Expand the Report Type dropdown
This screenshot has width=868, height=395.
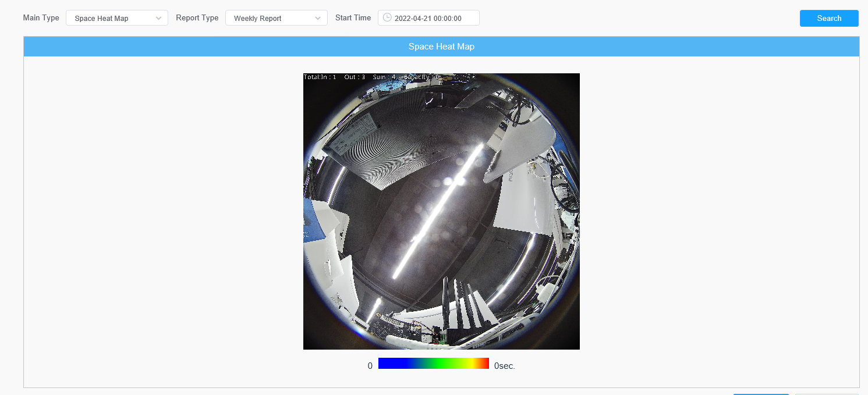click(277, 18)
